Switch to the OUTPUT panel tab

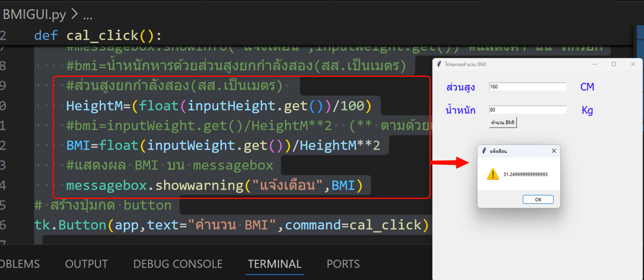(x=86, y=264)
